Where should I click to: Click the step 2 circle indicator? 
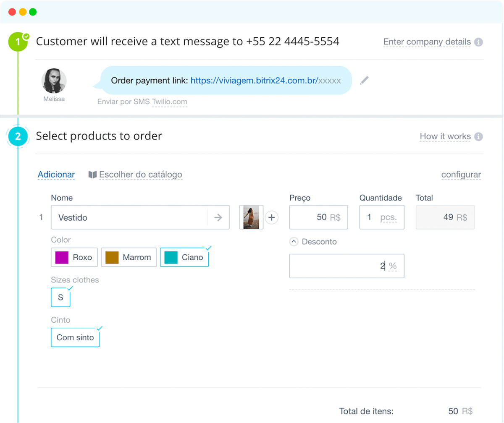pyautogui.click(x=18, y=136)
